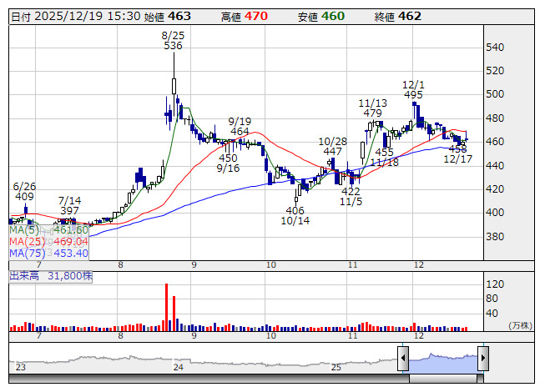Click the left range handle arrow

coord(403,359)
